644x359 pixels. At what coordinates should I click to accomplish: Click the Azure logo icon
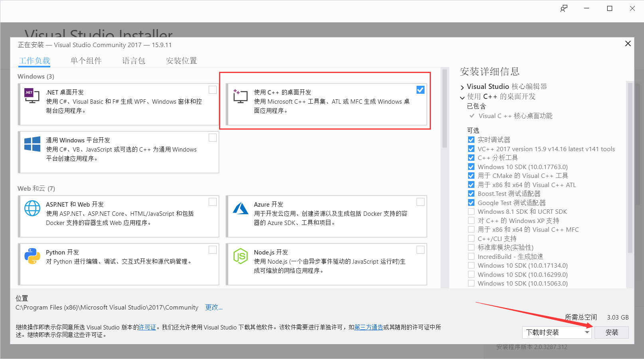tap(241, 208)
